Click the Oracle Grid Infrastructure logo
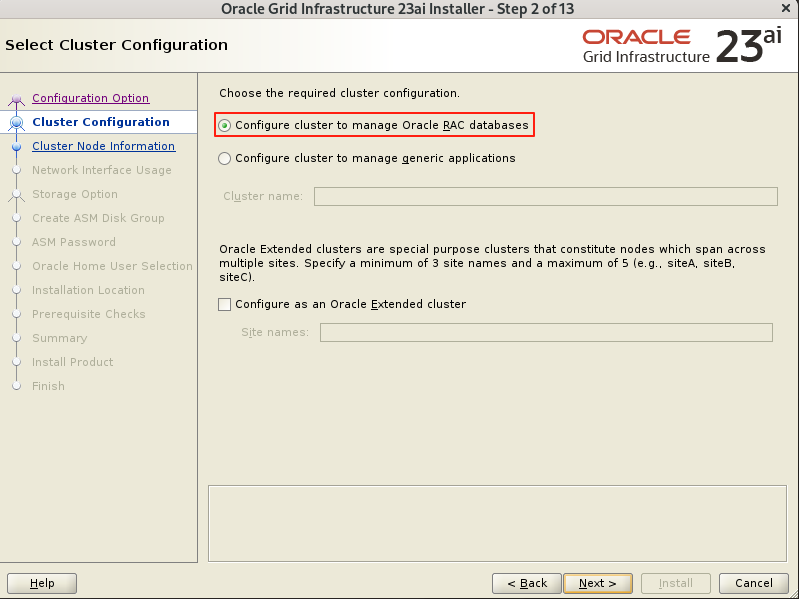Image resolution: width=799 pixels, height=599 pixels. 682,46
